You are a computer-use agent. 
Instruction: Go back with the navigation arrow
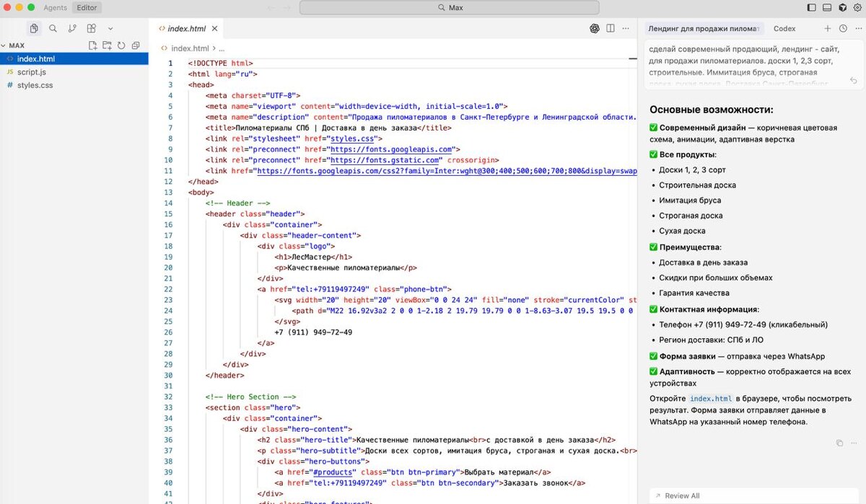(x=271, y=8)
